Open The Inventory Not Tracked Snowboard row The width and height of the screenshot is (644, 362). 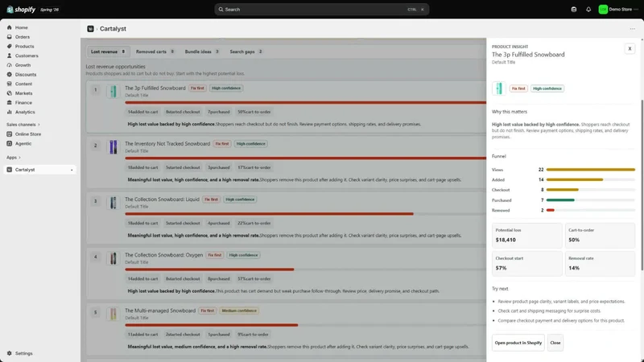(x=287, y=162)
